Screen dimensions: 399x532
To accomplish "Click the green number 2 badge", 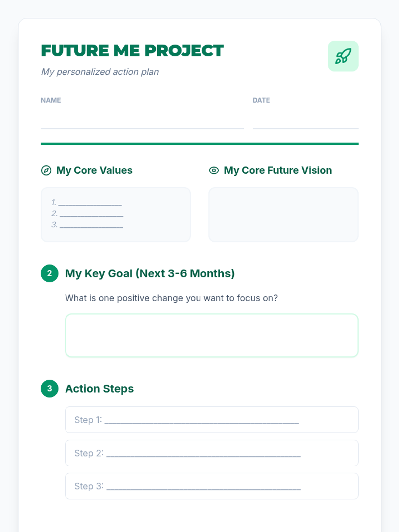I will pos(50,273).
